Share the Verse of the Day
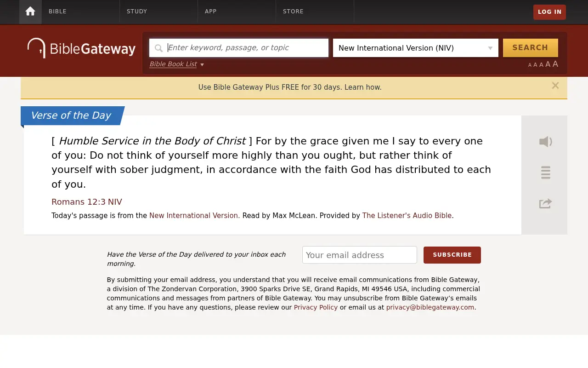This screenshot has height=368, width=588. click(545, 203)
